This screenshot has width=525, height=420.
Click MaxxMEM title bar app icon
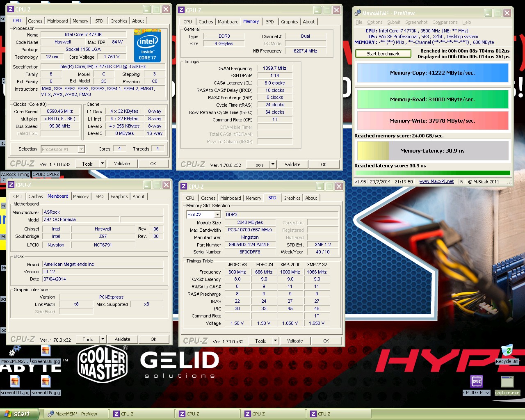[x=358, y=13]
